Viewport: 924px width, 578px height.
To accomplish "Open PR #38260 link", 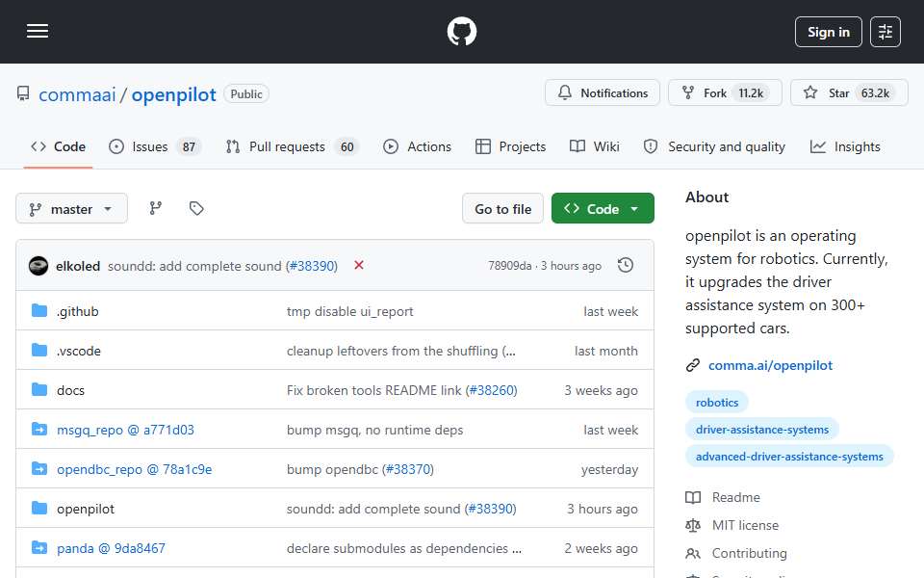I will tap(493, 390).
